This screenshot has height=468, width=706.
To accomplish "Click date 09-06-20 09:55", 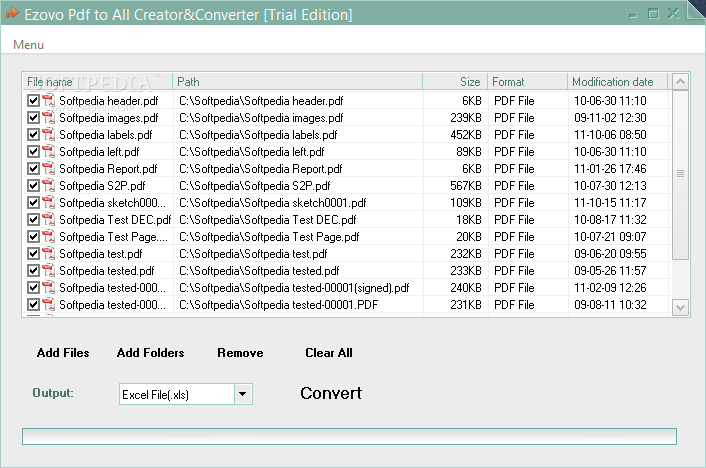I will 610,254.
